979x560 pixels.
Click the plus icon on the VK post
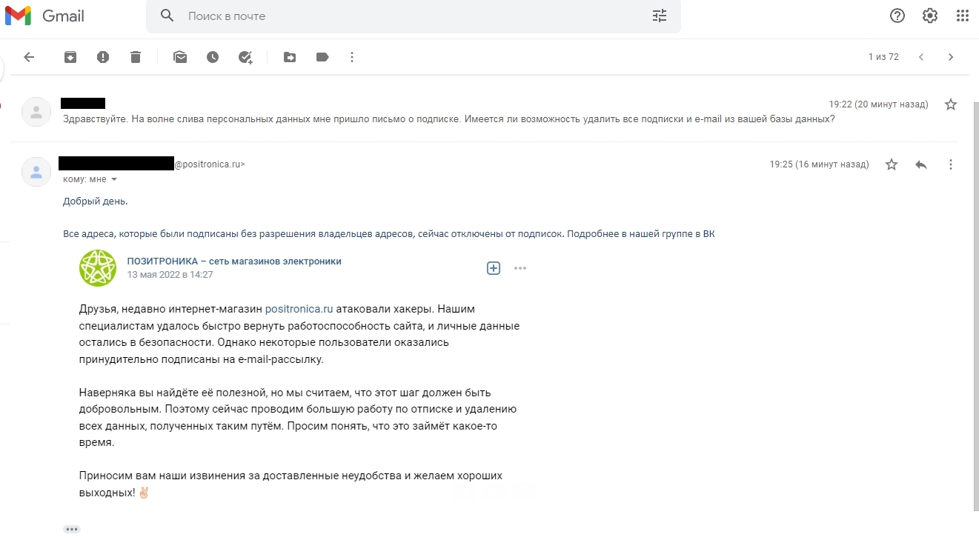click(x=494, y=268)
